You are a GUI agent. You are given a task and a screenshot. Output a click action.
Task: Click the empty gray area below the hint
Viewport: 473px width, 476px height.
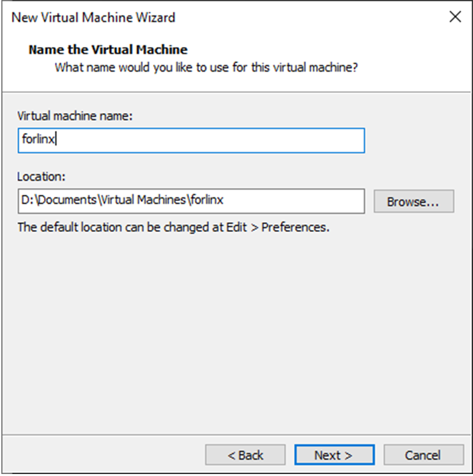pos(236,332)
